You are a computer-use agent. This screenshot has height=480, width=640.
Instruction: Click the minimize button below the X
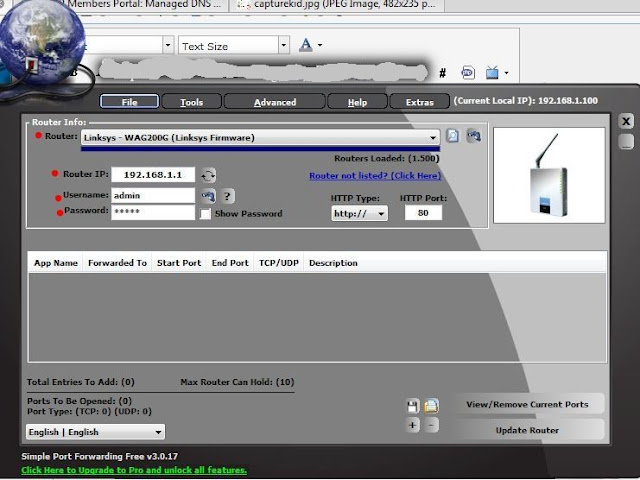coord(626,142)
